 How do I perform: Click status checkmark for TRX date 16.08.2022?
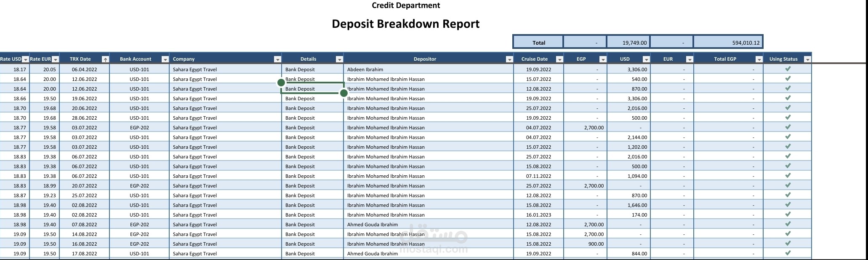788,243
